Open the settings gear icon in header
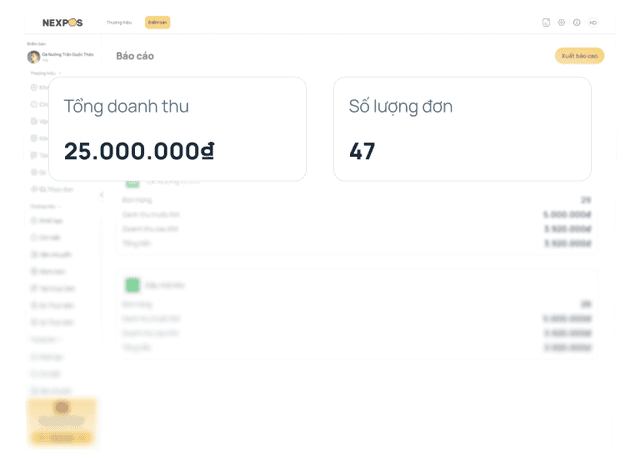 coord(561,22)
